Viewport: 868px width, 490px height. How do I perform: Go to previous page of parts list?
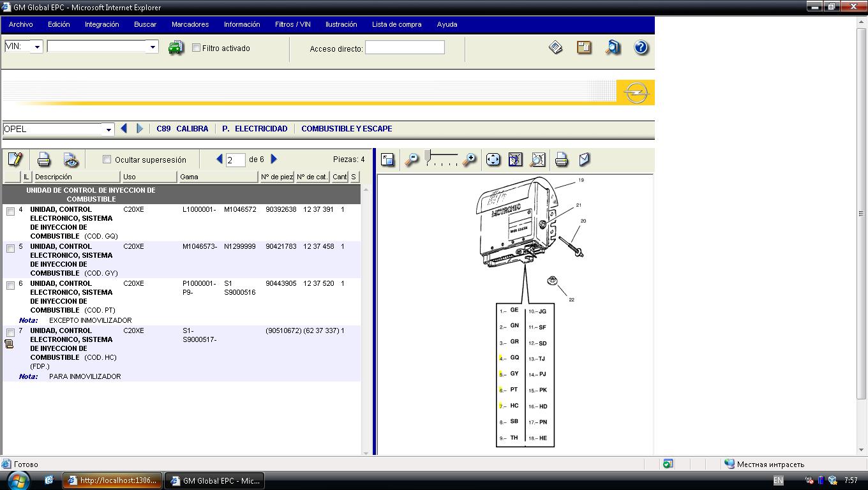tap(220, 159)
